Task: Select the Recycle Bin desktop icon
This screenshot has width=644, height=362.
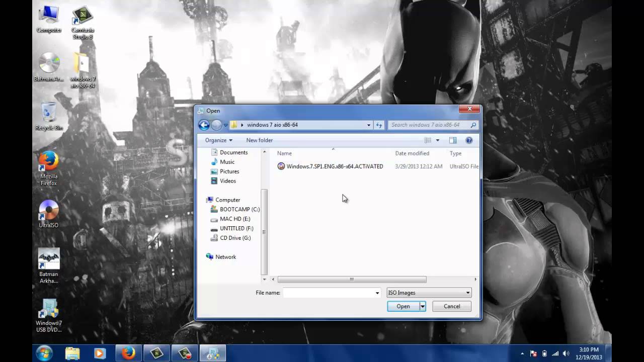Action: click(49, 116)
